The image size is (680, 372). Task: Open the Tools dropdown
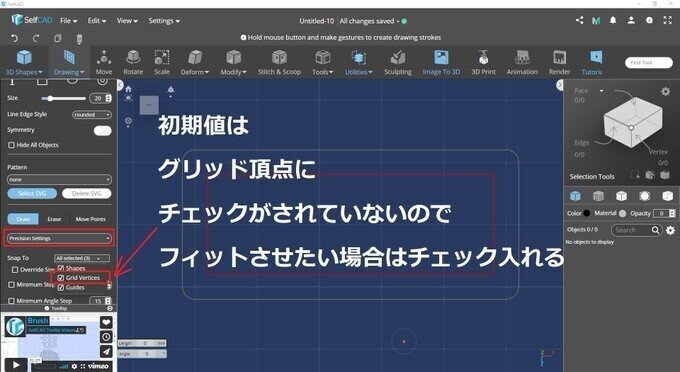[x=323, y=62]
